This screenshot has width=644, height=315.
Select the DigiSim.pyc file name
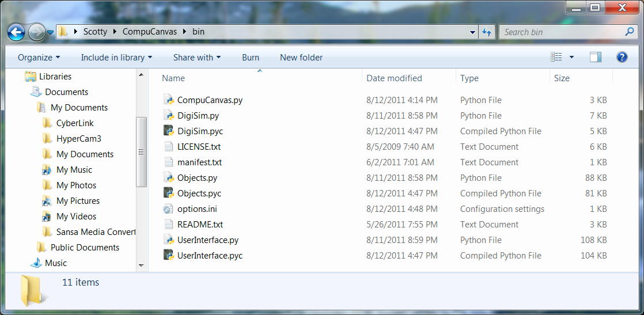pyautogui.click(x=200, y=131)
